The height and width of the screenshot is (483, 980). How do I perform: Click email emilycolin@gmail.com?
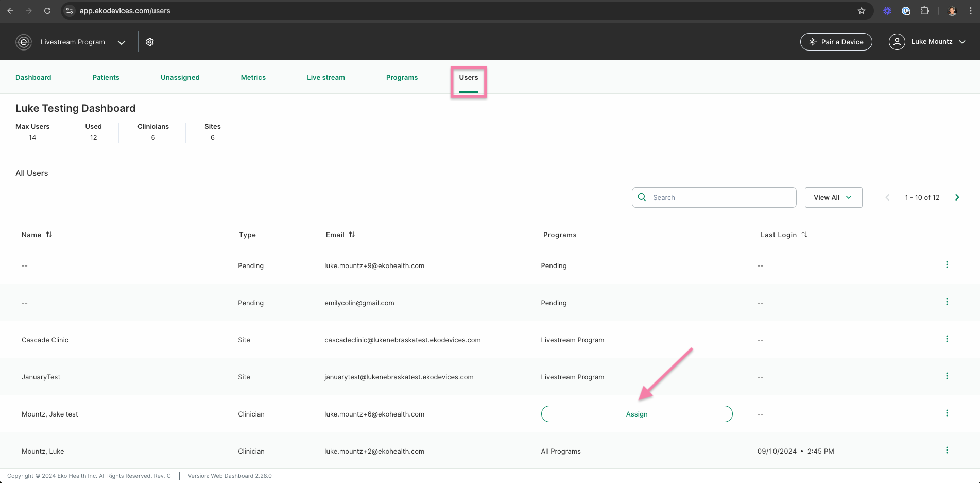(359, 303)
